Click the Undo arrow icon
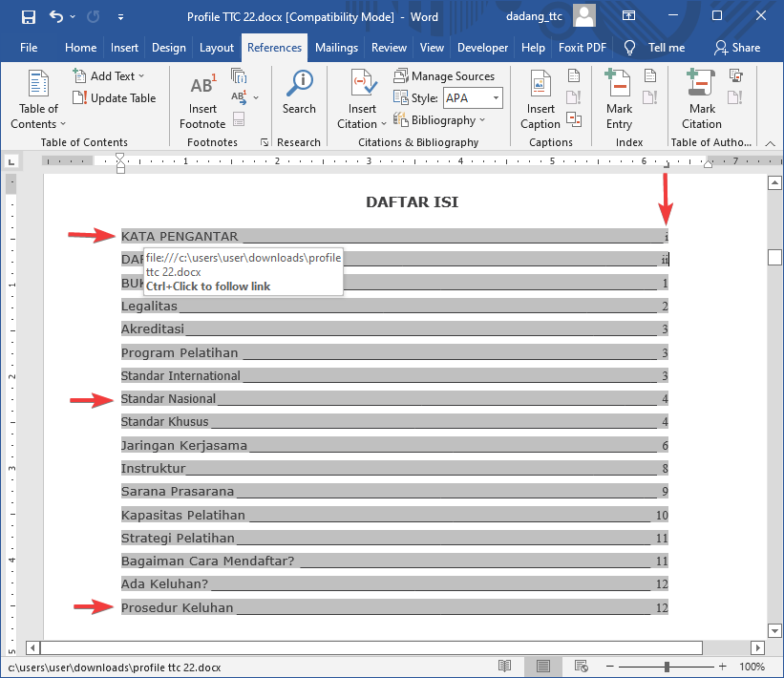Screen dimensions: 784x678 point(56,17)
